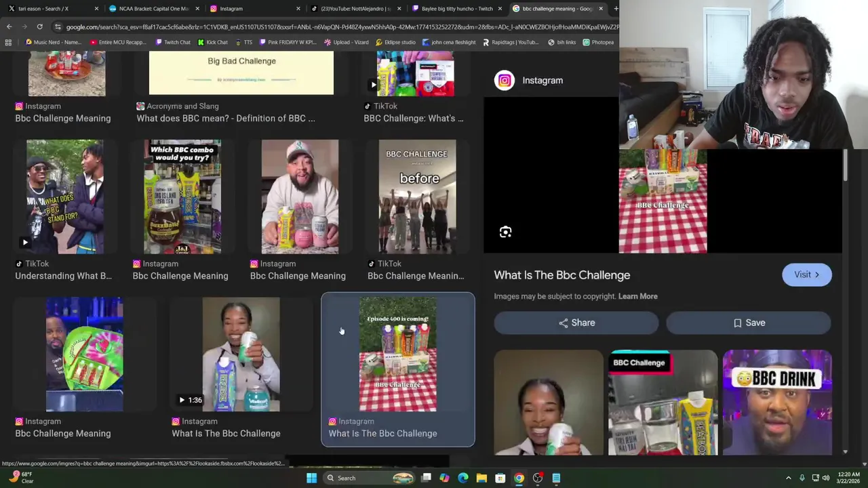Open File Explorer from taskbar

click(x=481, y=478)
